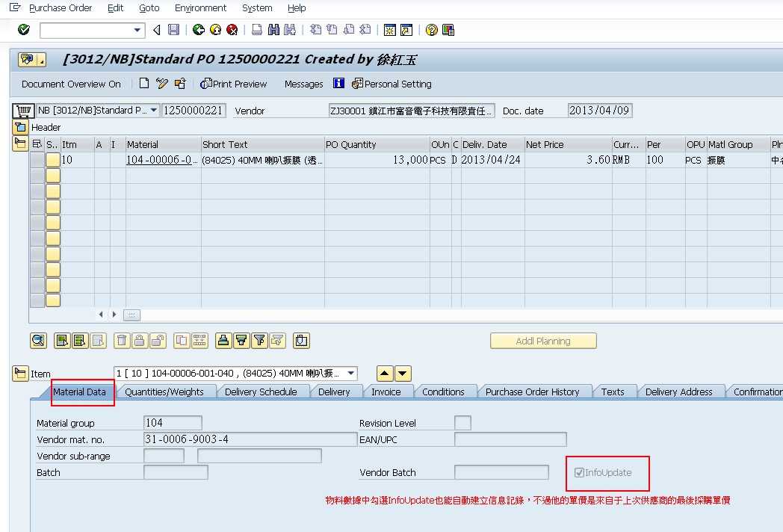Click the Set Filter funnel icon
The image size is (783, 532).
[259, 341]
